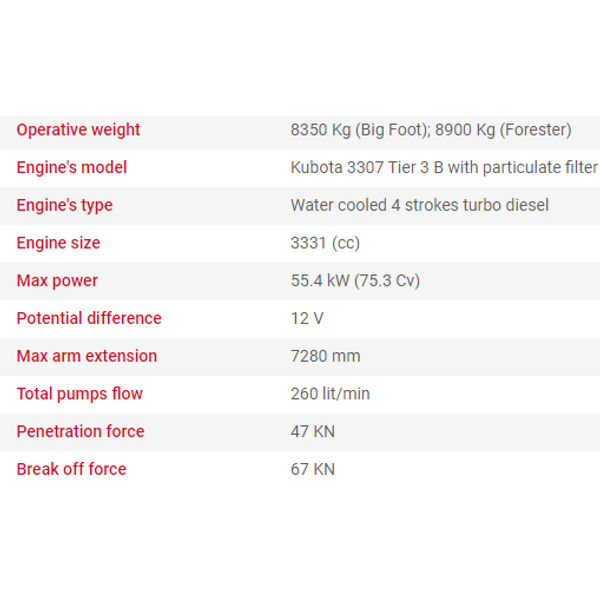Select the 47 KN value
The height and width of the screenshot is (600, 600).
pos(312,432)
